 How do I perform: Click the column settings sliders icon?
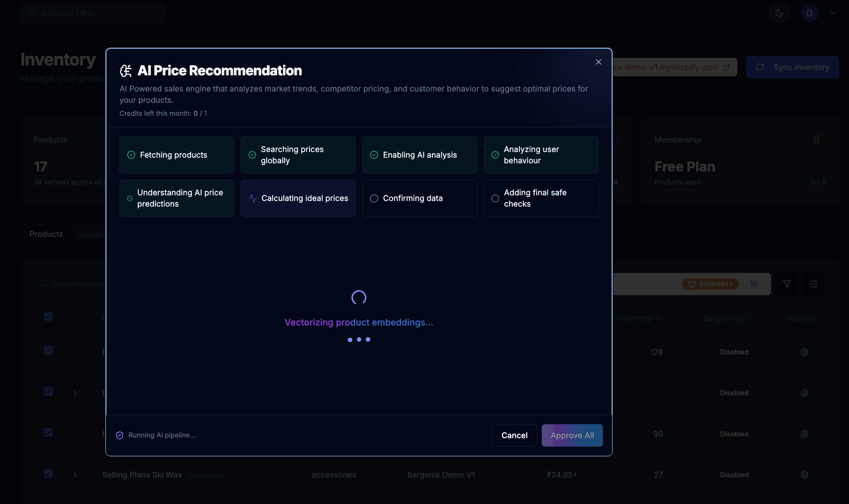[814, 284]
